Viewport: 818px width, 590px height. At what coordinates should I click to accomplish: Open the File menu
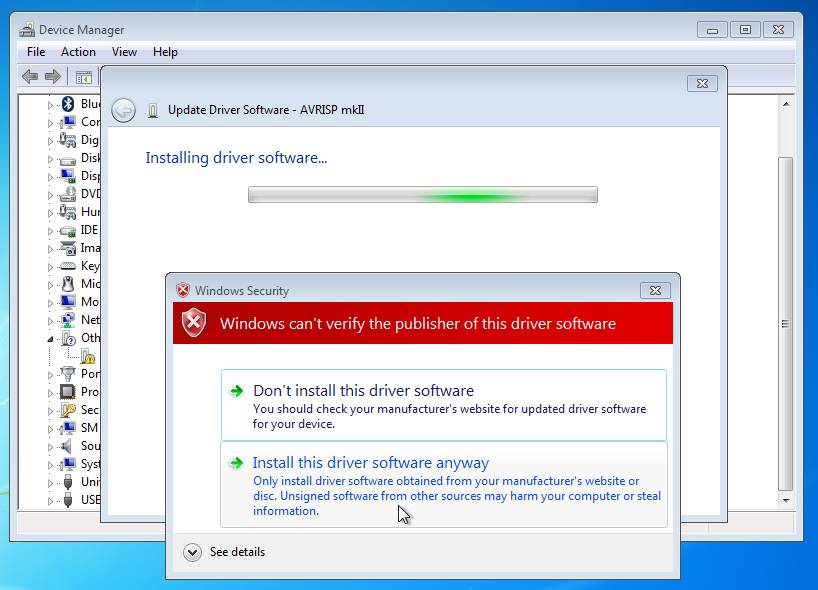pyautogui.click(x=36, y=52)
